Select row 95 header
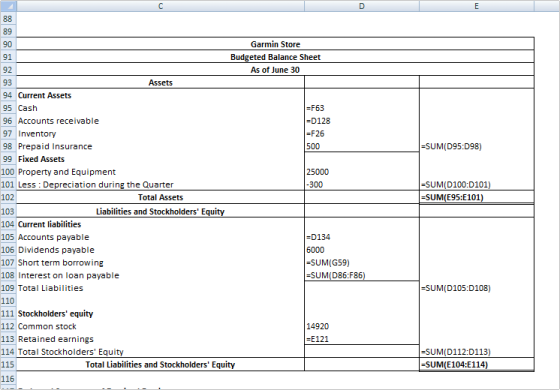This screenshot has width=560, height=390. [8, 108]
